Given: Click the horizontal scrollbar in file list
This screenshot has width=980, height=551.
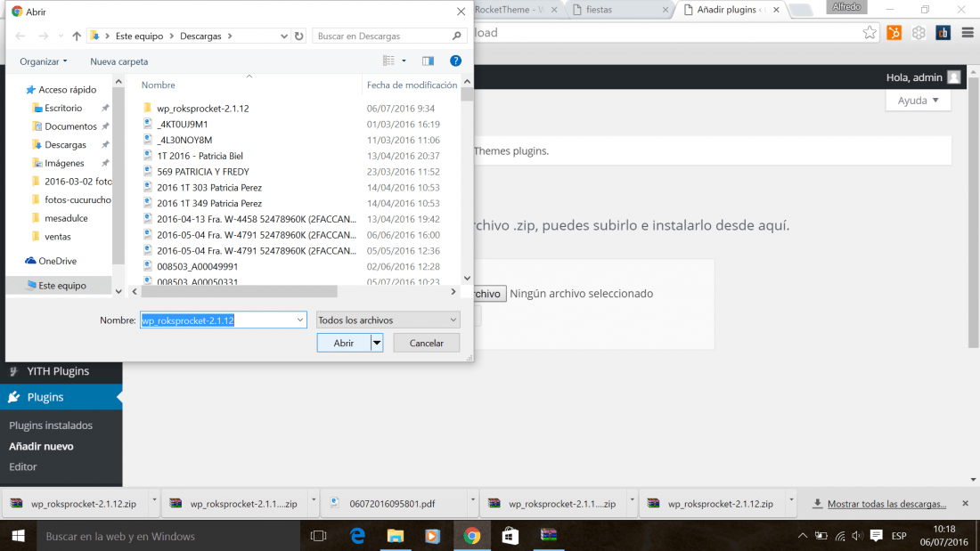Looking at the screenshot, I should 240,292.
